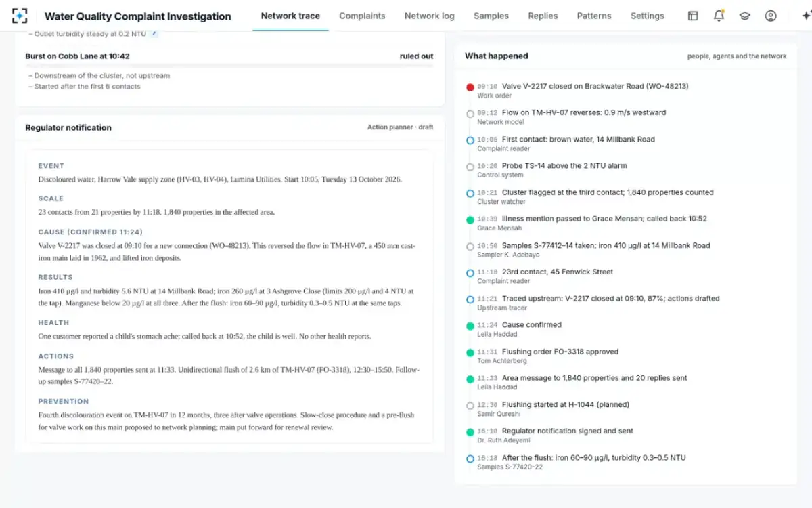Screen dimensions: 812x508
Task: Click 'Started after the first 6 contacts' line
Action: click(85, 87)
